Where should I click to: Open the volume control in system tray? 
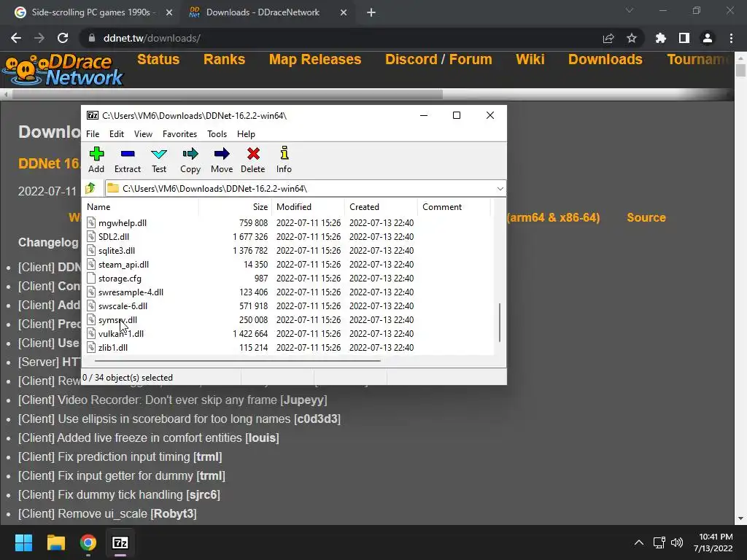click(676, 542)
